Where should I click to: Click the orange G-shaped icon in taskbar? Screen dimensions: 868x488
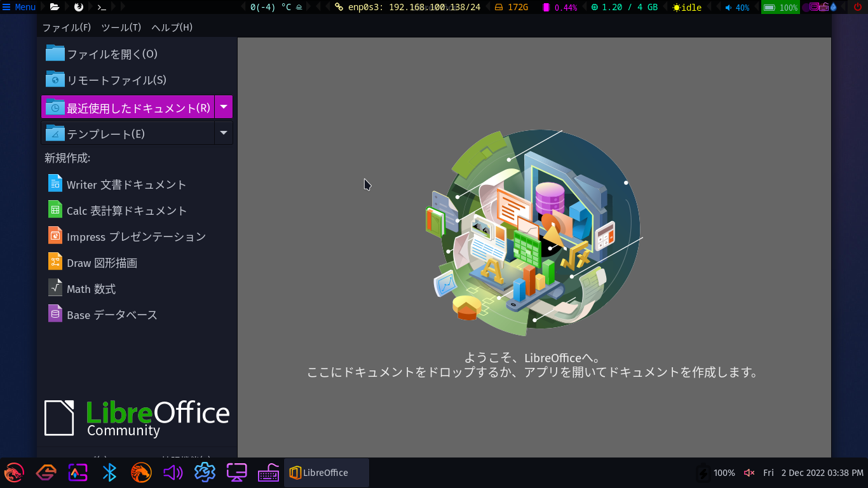[x=46, y=473]
